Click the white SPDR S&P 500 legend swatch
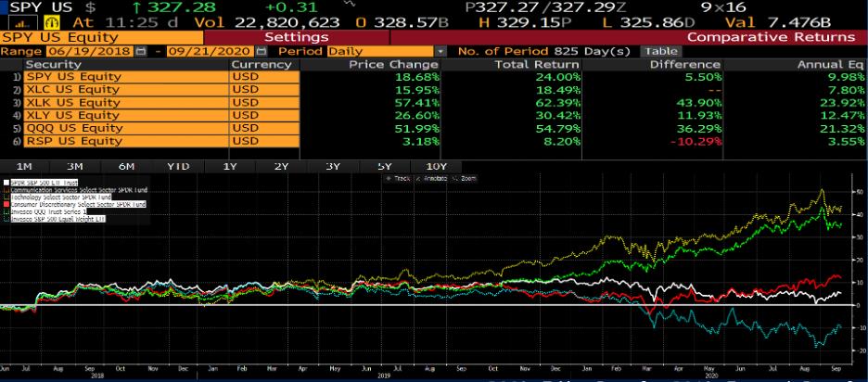 tap(6, 182)
